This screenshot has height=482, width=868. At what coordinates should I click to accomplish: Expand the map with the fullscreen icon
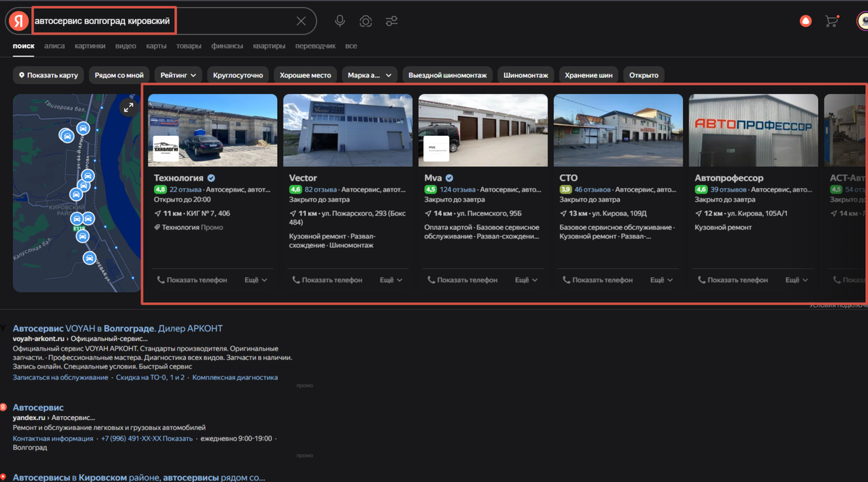point(128,108)
